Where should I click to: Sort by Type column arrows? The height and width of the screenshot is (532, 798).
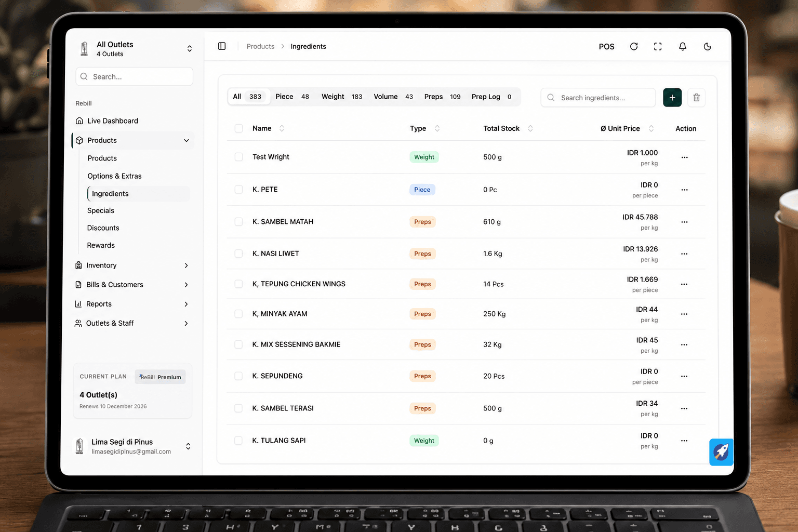437,128
